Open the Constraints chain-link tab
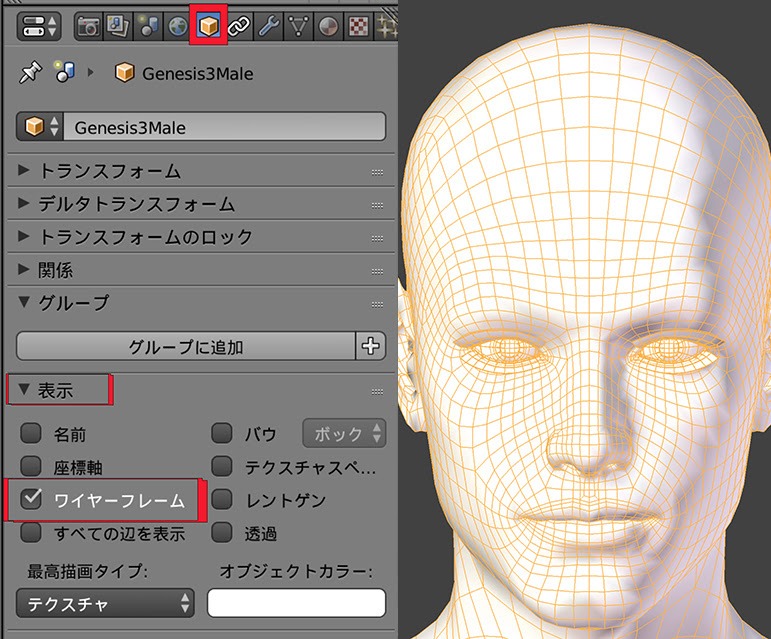The image size is (771, 639). 238,24
